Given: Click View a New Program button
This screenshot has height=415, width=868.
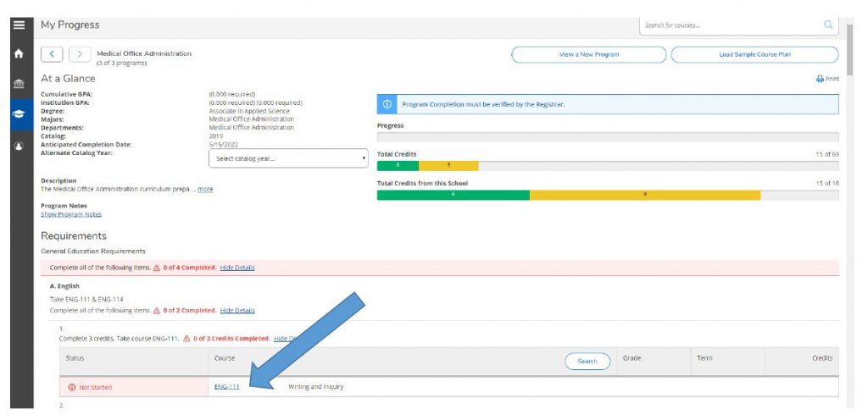Looking at the screenshot, I should tap(588, 54).
